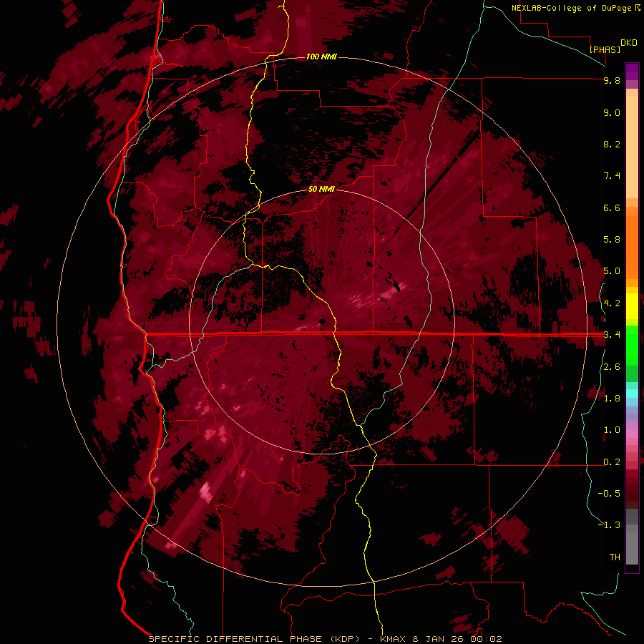Click the 9.8 value on color scale

[612, 80]
